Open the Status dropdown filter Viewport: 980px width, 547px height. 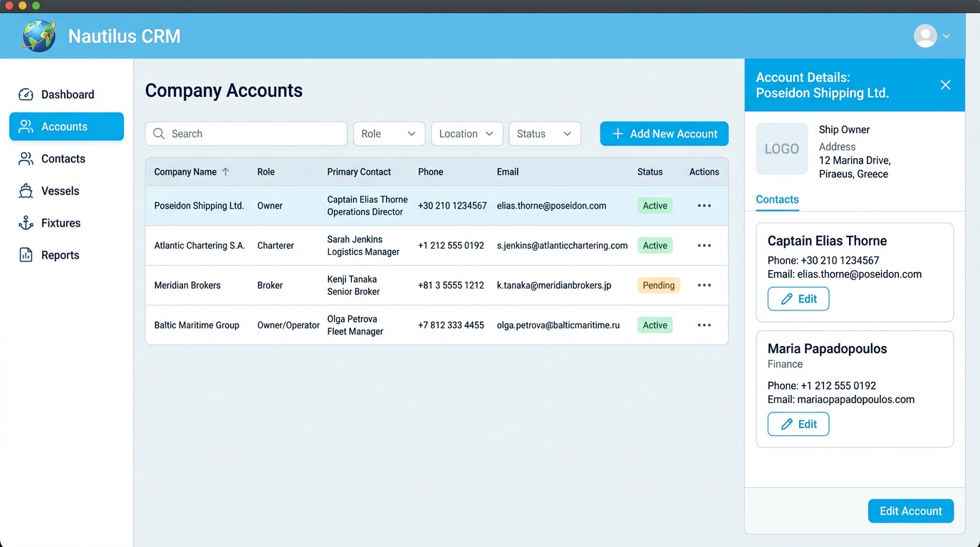click(x=544, y=133)
